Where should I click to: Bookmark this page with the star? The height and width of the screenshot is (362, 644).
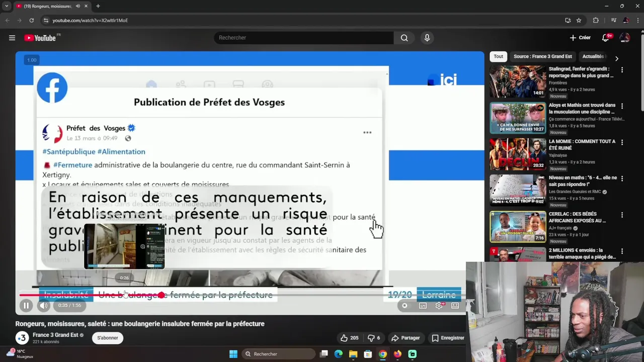point(579,20)
